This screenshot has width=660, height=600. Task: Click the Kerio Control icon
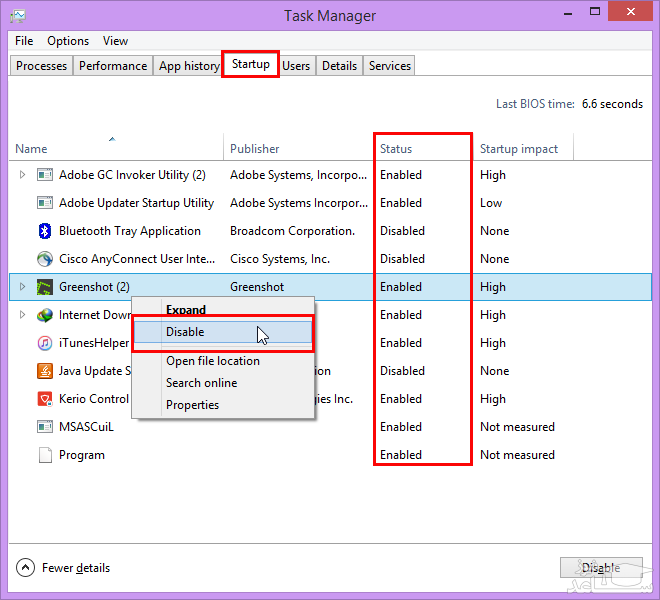[x=44, y=399]
